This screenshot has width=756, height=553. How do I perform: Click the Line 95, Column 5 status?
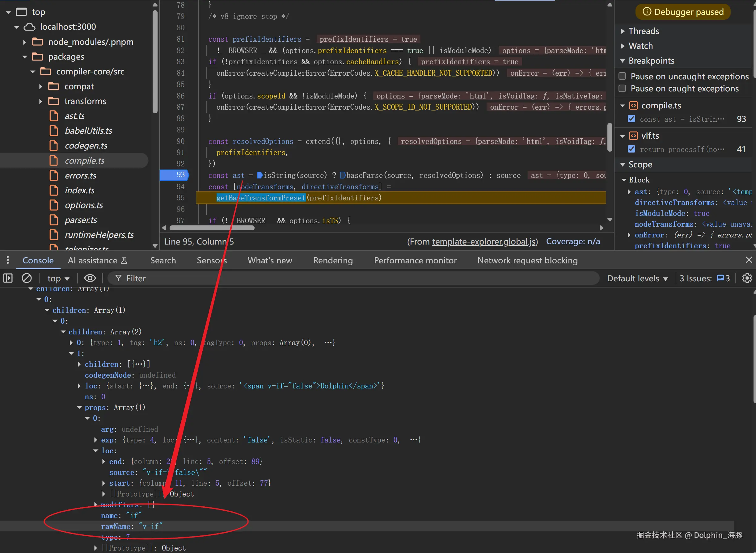(x=199, y=241)
